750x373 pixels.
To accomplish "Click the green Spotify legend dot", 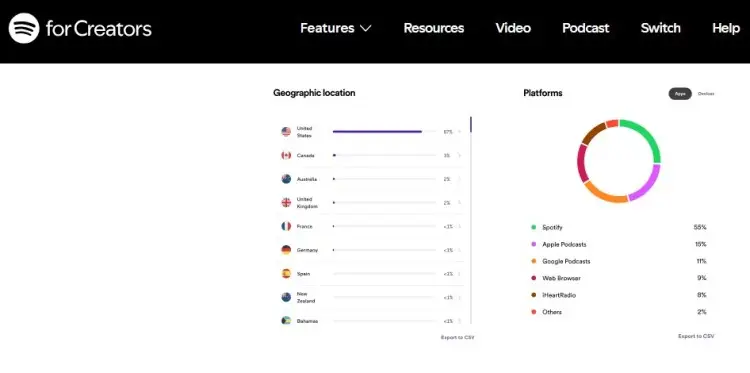I will [533, 228].
